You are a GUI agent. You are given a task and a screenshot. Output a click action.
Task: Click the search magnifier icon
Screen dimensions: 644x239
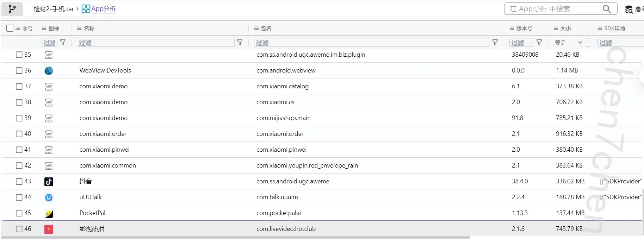click(x=607, y=9)
